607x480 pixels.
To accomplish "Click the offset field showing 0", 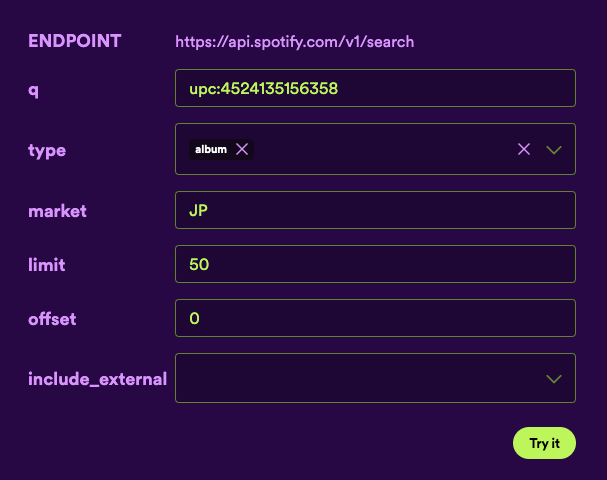I will tap(375, 318).
